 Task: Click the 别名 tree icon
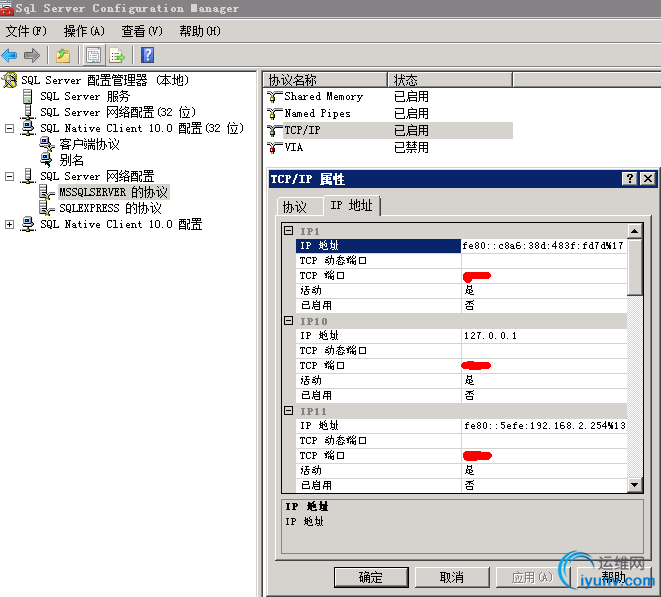(x=46, y=160)
